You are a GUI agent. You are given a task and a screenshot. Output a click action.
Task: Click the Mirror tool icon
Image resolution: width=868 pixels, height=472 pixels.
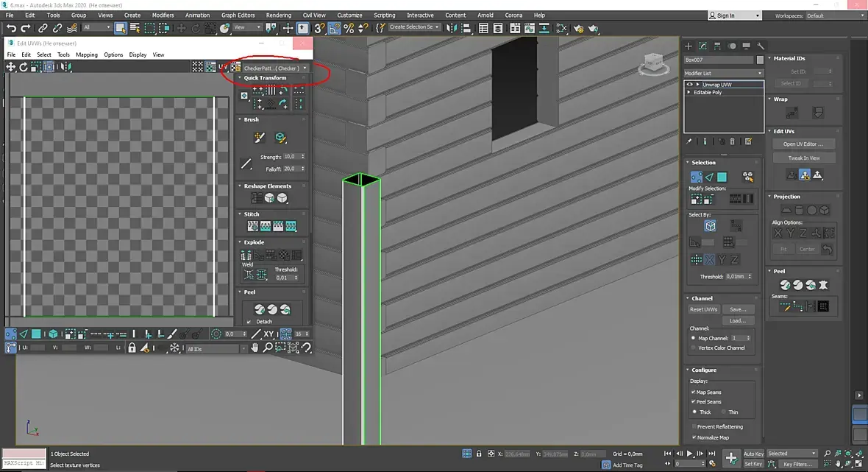point(452,28)
